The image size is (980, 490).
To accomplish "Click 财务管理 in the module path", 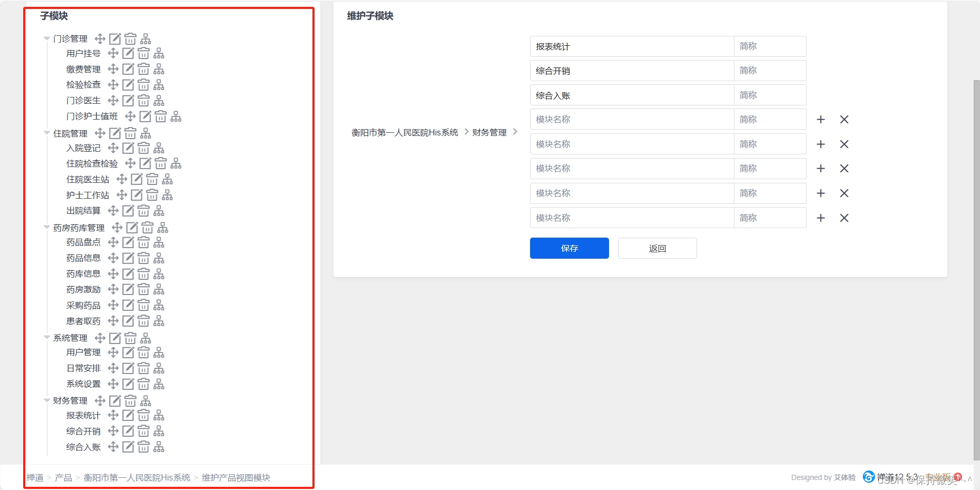I will pyautogui.click(x=489, y=132).
